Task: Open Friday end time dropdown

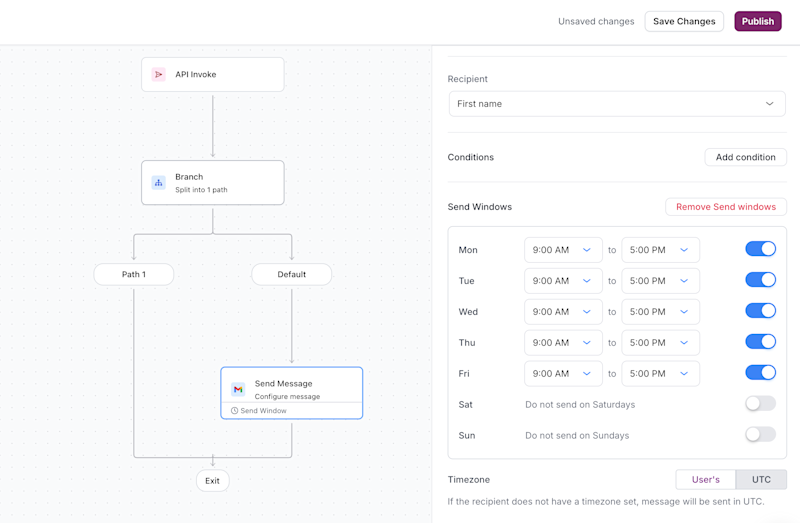Action: [660, 374]
